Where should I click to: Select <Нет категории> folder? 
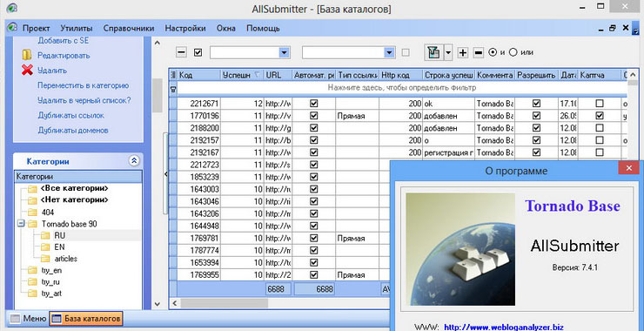tap(74, 200)
